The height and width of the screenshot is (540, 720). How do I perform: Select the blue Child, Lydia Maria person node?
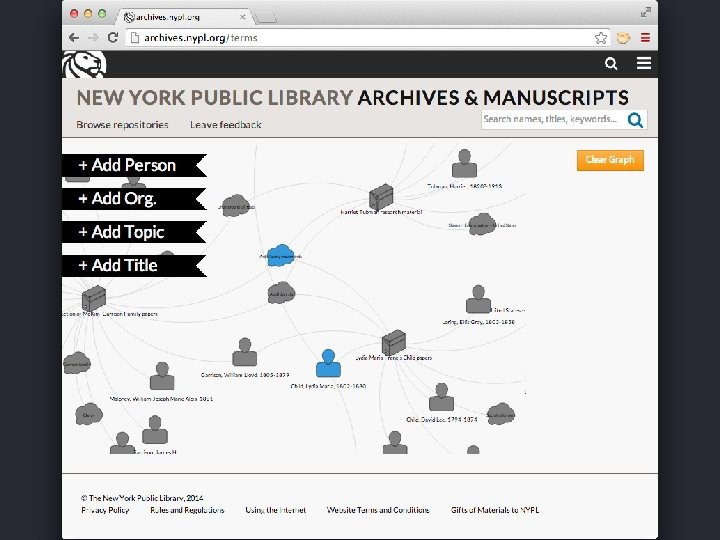[x=328, y=363]
